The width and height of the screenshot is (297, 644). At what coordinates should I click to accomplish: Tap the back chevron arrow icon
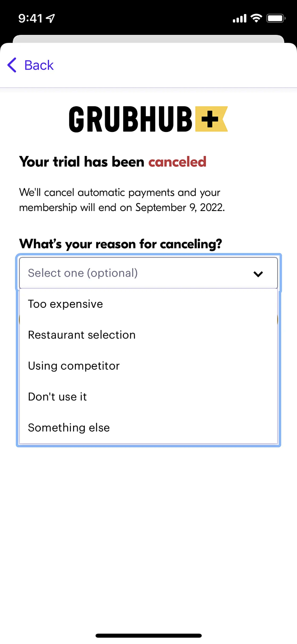(12, 65)
